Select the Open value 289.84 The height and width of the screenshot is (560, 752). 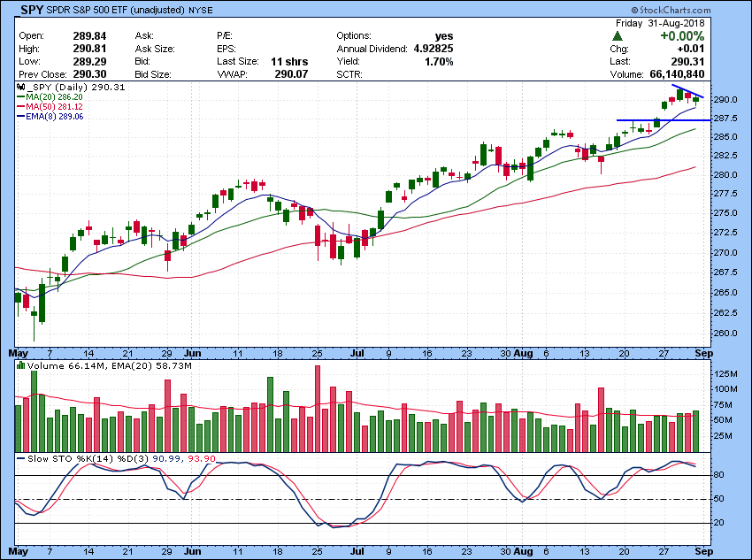tap(89, 36)
